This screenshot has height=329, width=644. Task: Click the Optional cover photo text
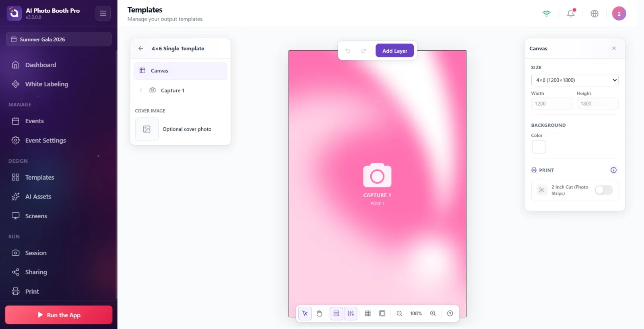point(187,129)
